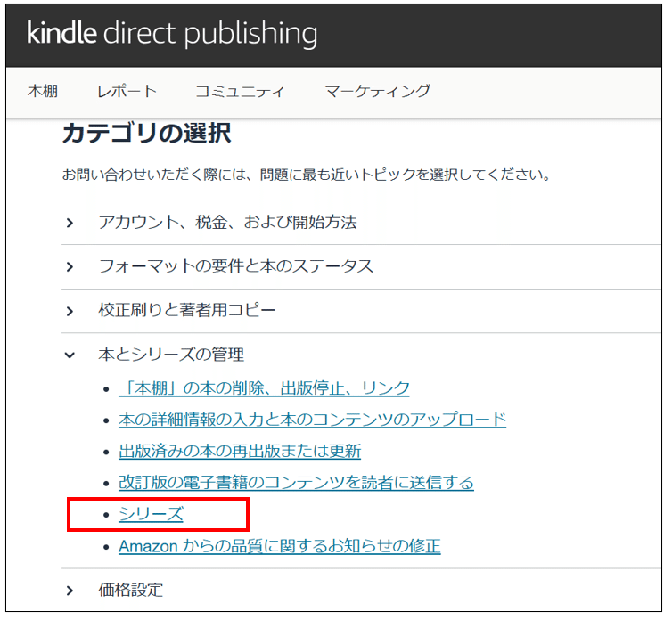
Task: Open 本の詳細情報の入力と本のコンテンツのアップロード link
Action: click(313, 420)
